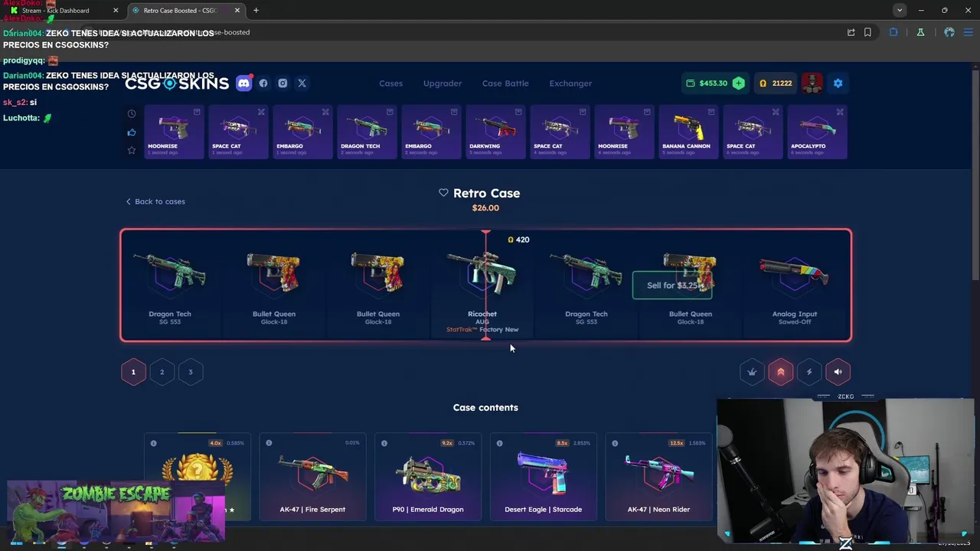This screenshot has height=551, width=980.
Task: Open the Cases menu
Action: tap(390, 83)
